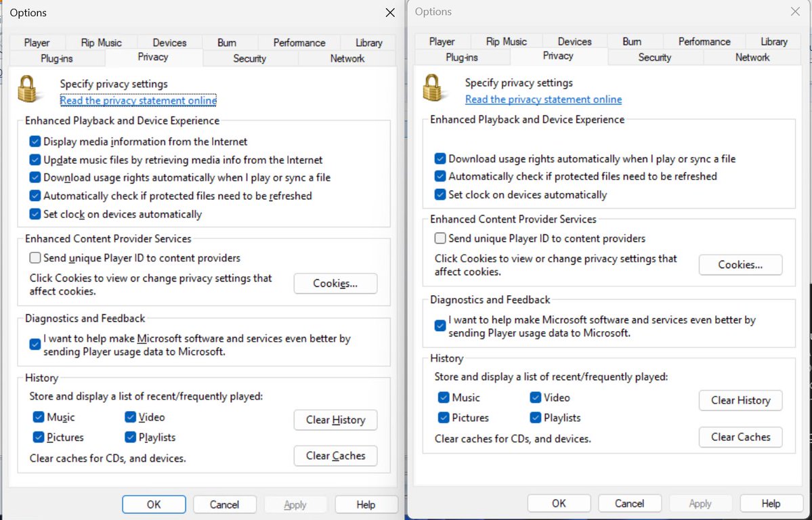Viewport: 812px width, 520px height.
Task: Open the Player tab in right window
Action: 442,41
